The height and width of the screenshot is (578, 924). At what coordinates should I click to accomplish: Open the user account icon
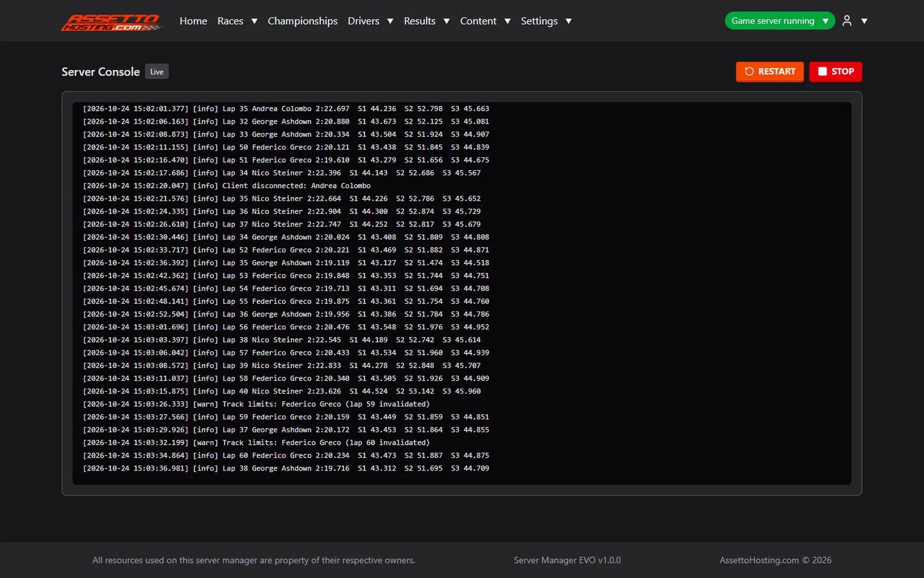pos(847,21)
